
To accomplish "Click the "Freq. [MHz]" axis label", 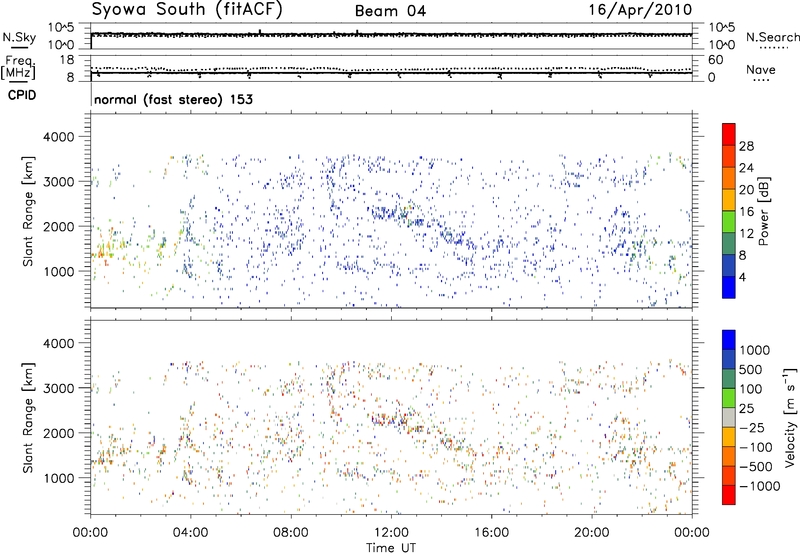I will tap(18, 68).
